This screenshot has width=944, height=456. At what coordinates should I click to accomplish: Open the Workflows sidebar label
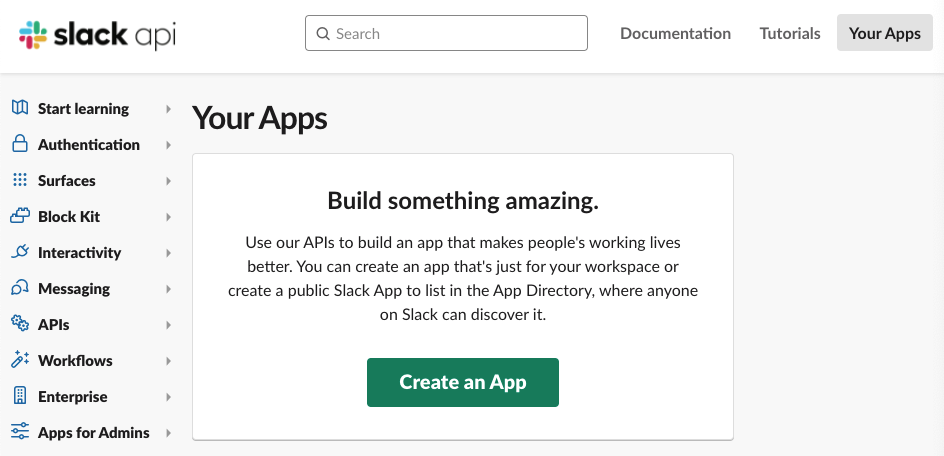pos(75,361)
